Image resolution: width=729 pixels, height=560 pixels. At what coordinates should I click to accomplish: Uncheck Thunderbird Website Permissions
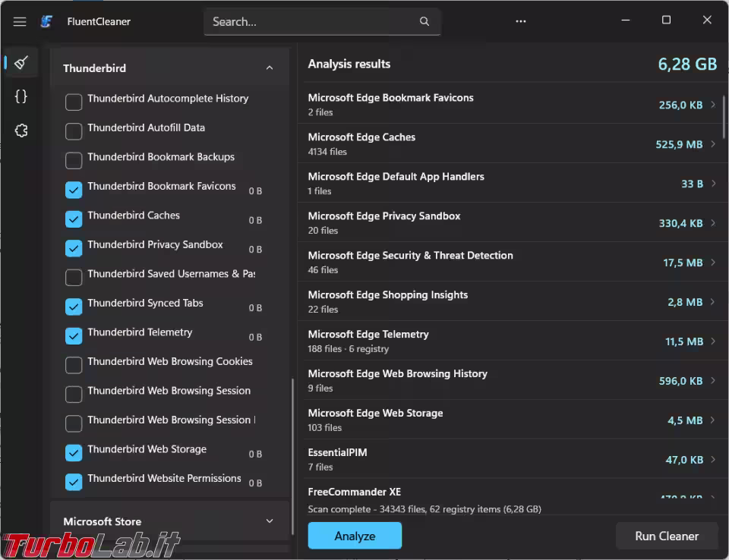pos(74,483)
